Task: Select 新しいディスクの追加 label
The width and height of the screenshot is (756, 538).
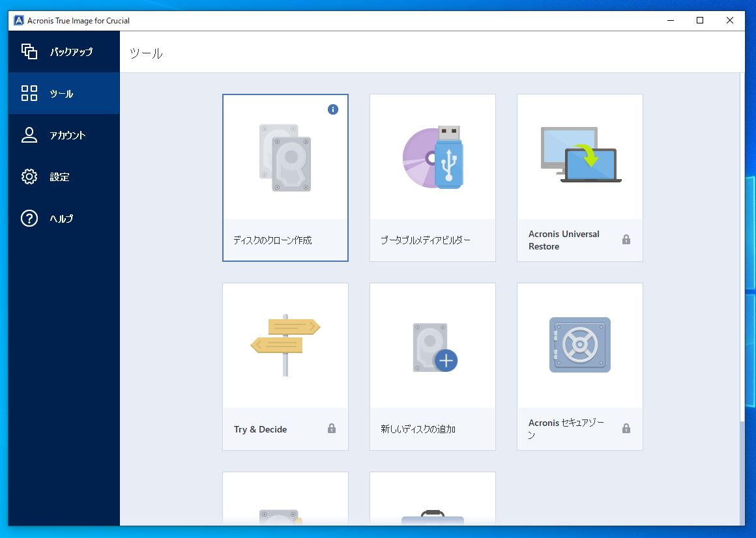Action: tap(418, 429)
